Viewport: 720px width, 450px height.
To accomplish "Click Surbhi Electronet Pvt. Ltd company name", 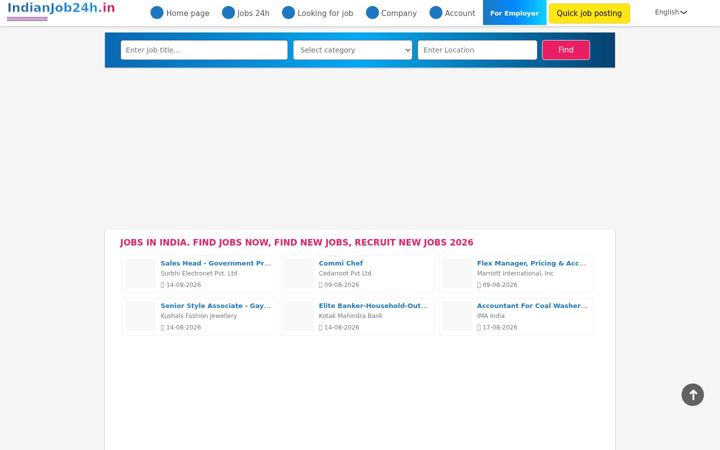I will (199, 273).
